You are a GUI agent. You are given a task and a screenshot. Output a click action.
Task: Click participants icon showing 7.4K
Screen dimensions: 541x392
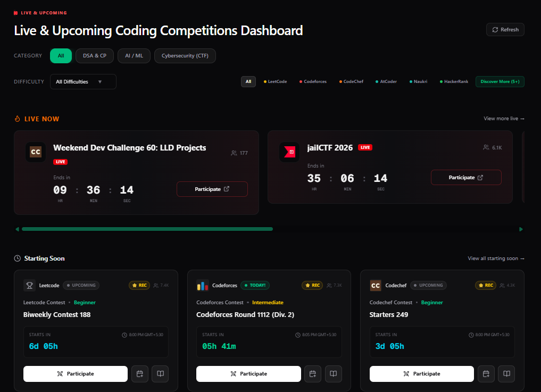click(156, 286)
